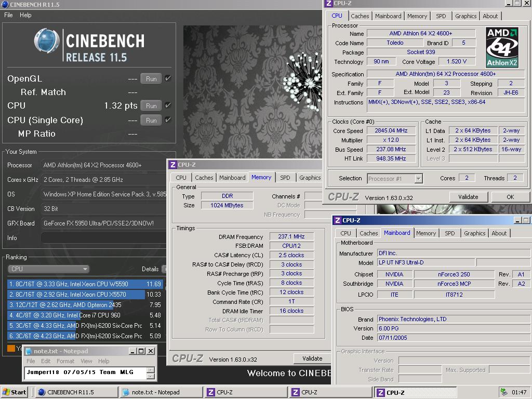Select SPD tab in top CPU-Z window
The image size is (532, 399).
441,16
